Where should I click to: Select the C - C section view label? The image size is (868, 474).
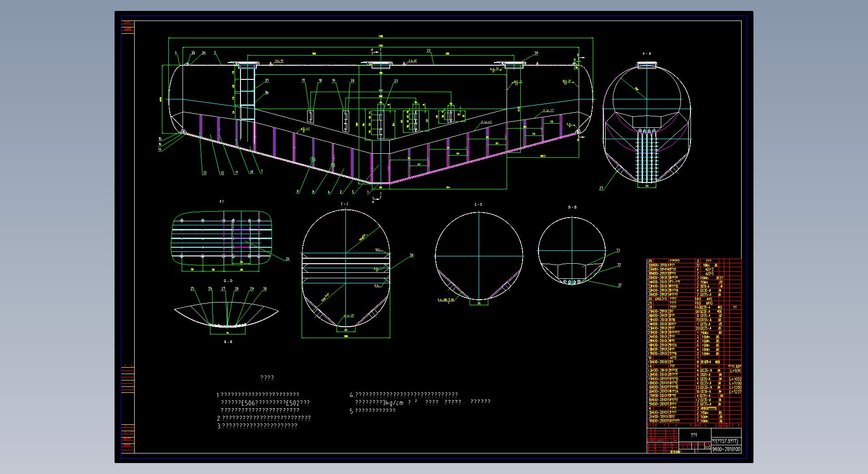point(345,204)
